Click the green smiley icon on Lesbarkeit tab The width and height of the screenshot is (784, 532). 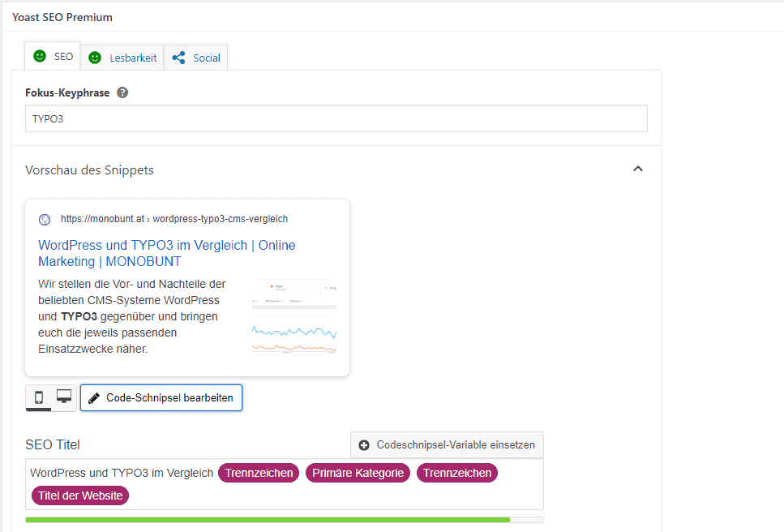[x=95, y=58]
